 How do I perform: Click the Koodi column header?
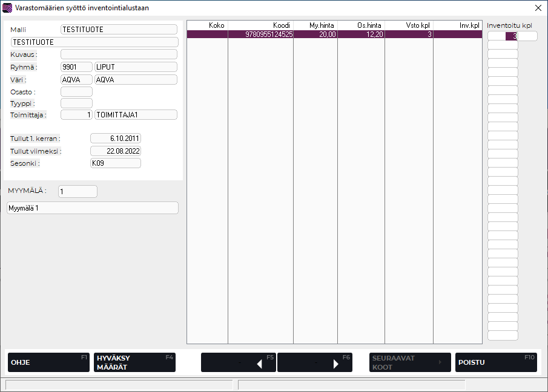[x=260, y=25]
